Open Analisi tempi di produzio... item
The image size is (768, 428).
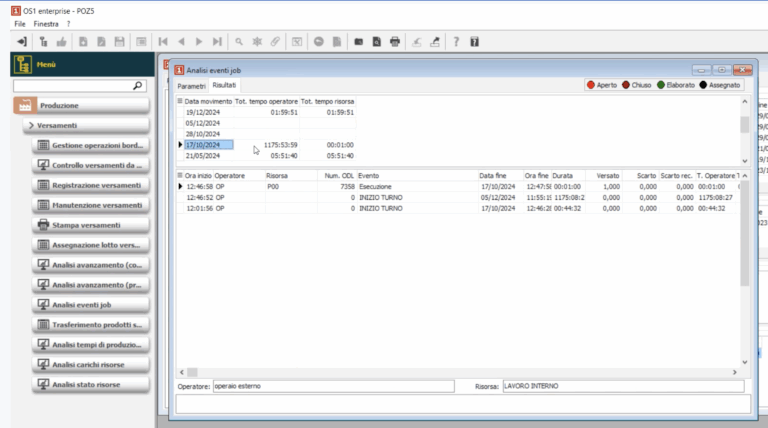(x=91, y=345)
